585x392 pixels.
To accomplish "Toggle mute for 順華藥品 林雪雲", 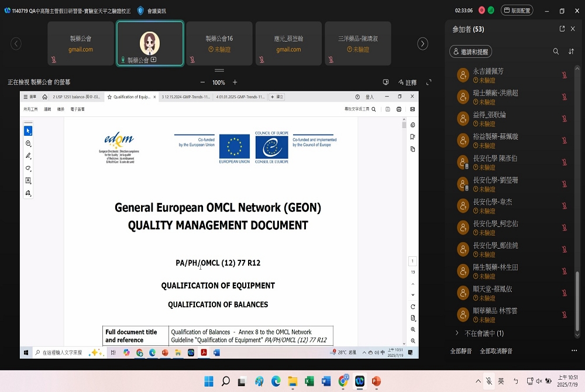I will [565, 315].
